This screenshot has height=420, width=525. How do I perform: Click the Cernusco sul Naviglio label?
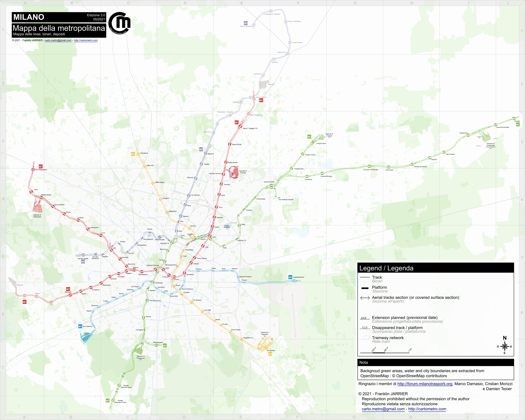click(x=371, y=170)
